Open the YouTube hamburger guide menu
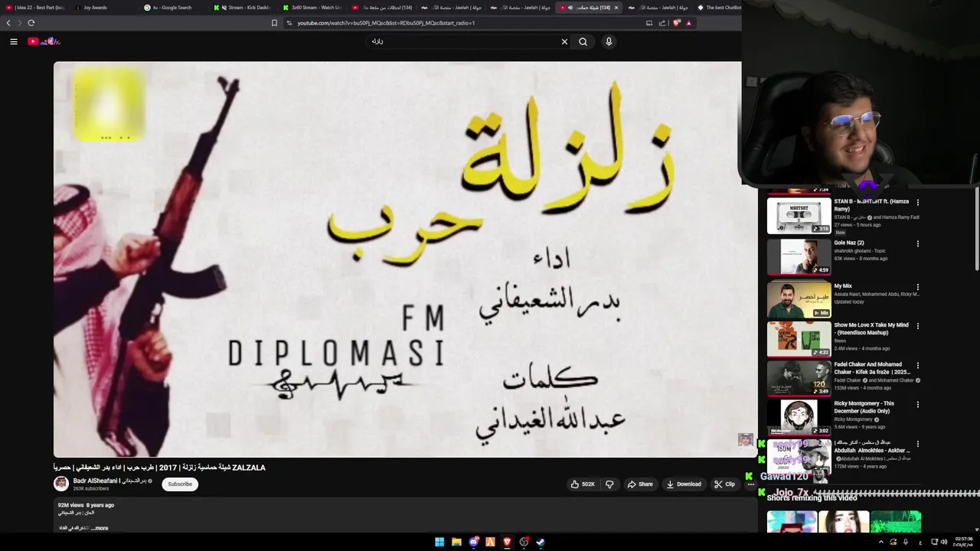The height and width of the screenshot is (551, 980). [x=14, y=41]
